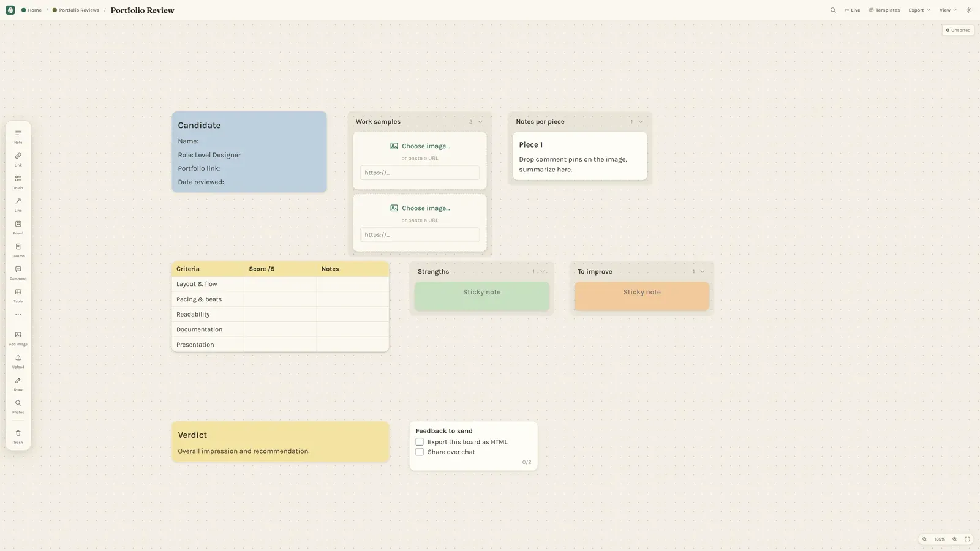This screenshot has height=551, width=980.
Task: Click the 'Criteria' column header
Action: (x=208, y=269)
